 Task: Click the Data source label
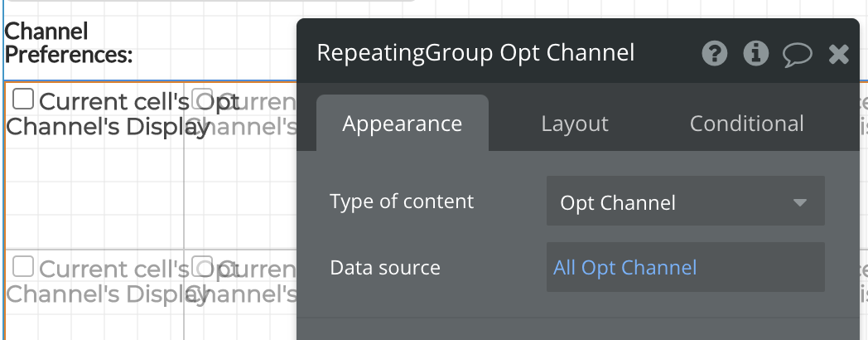(385, 267)
